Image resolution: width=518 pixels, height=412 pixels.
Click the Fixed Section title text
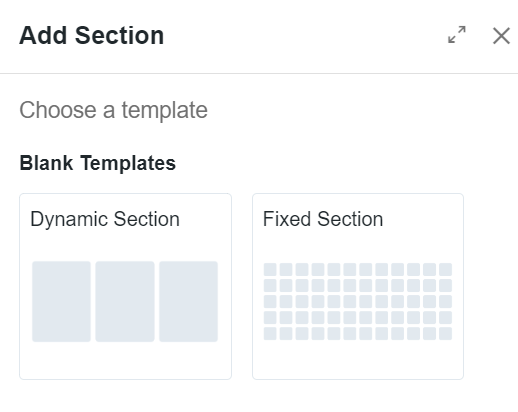coord(323,219)
